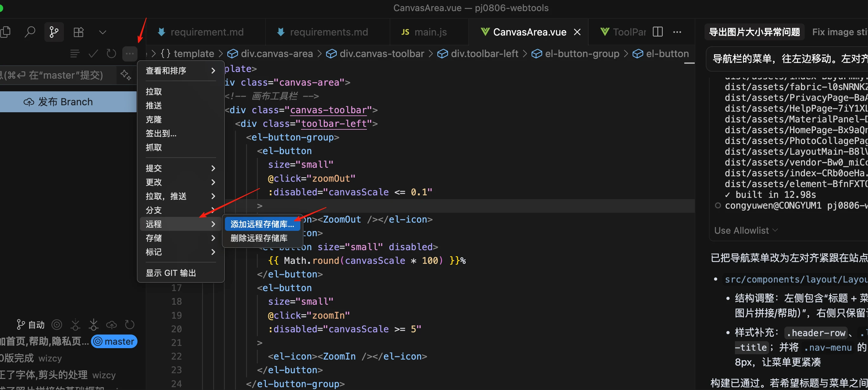This screenshot has height=390, width=868.
Task: Open the Fix image chat tab
Action: tap(839, 32)
